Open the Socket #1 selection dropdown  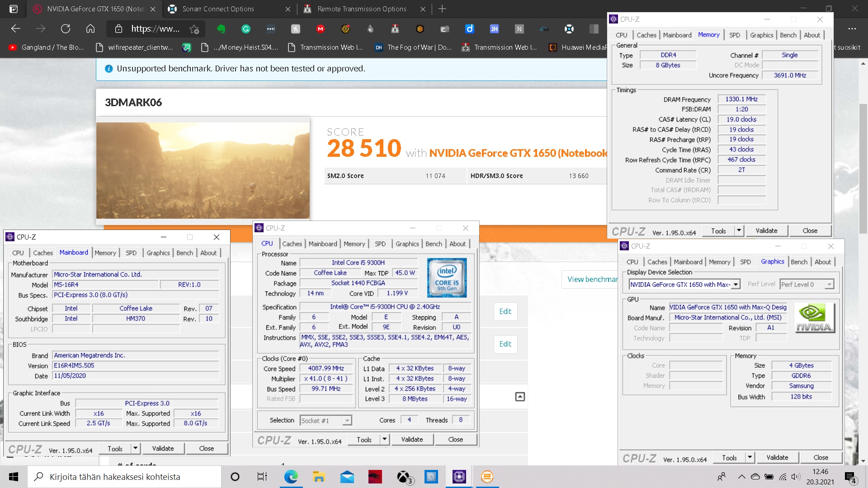click(x=325, y=420)
